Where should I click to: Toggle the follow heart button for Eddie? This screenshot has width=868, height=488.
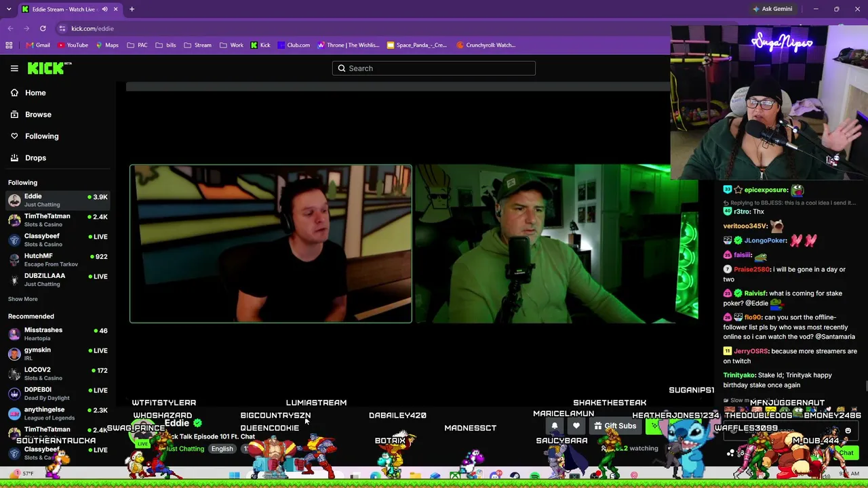(x=576, y=426)
